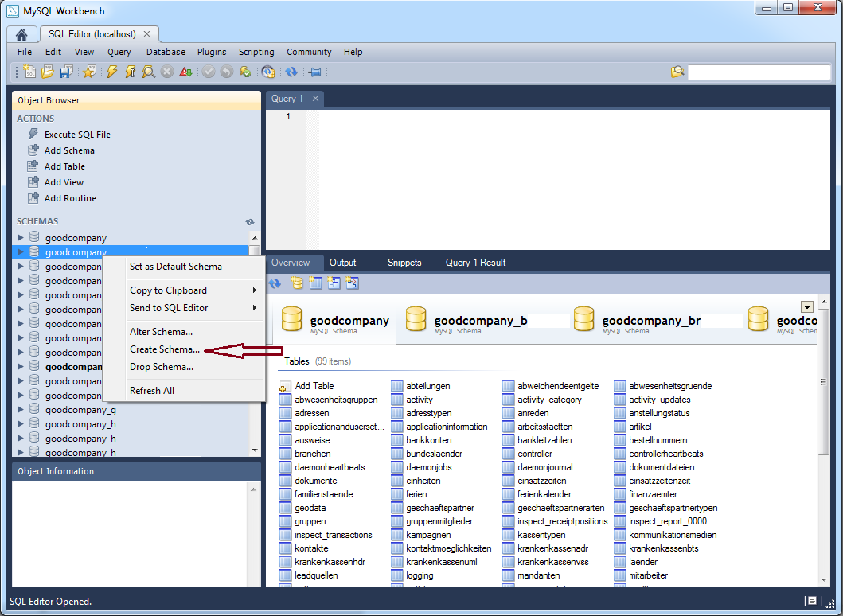Save the SQL script with floppy icon

click(65, 72)
